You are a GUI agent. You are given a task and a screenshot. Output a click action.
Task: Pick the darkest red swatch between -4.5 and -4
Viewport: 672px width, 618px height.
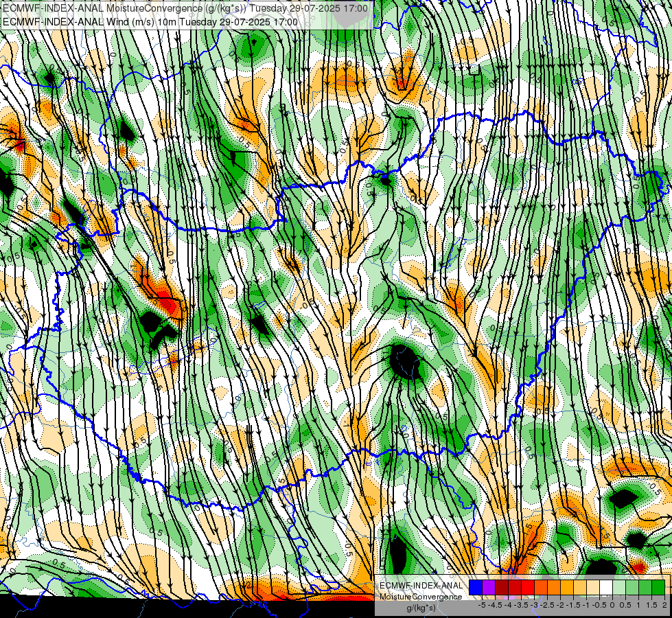pos(502,587)
